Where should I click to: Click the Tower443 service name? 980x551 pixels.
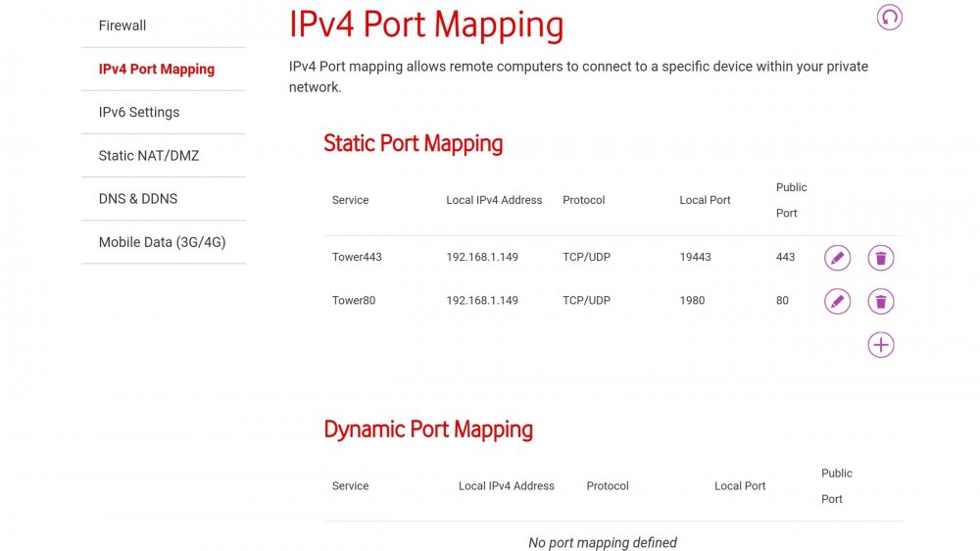[357, 257]
